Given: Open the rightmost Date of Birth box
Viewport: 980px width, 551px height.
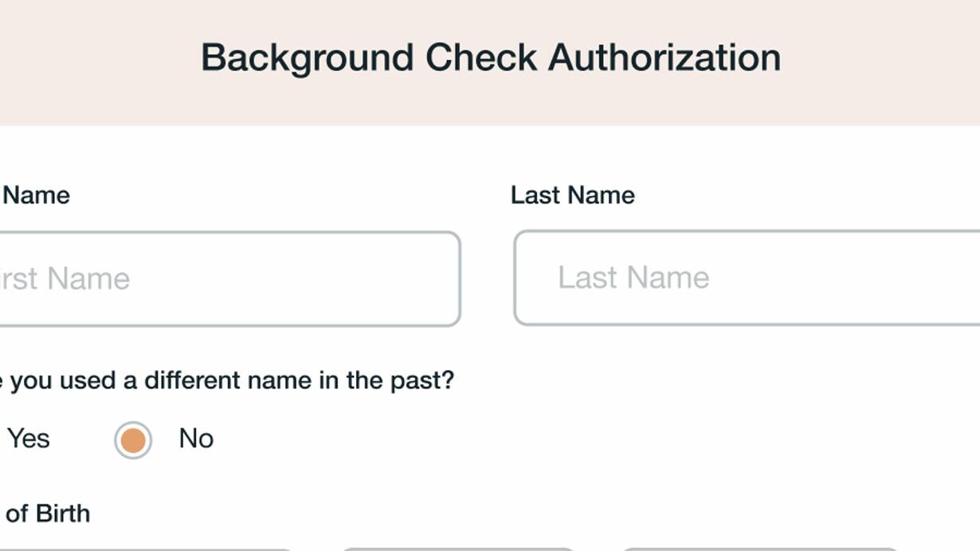Looking at the screenshot, I should [x=761, y=549].
